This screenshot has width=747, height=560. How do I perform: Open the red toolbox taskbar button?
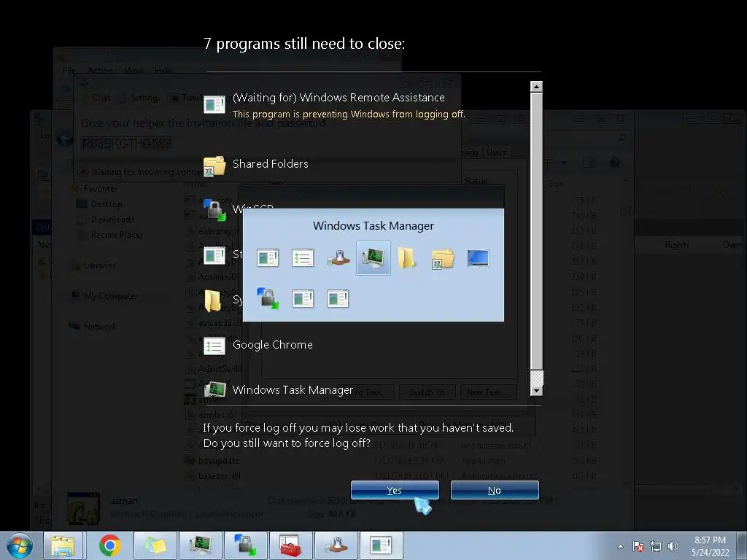tap(290, 545)
